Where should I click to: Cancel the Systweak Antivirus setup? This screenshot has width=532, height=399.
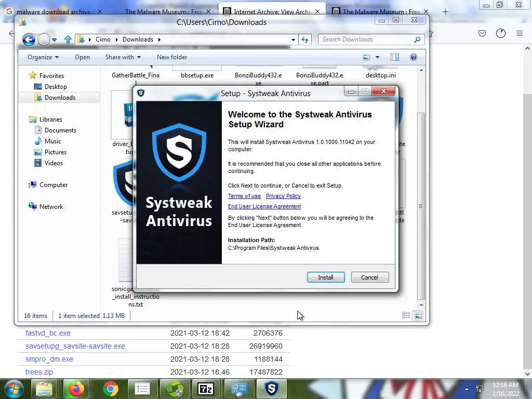coord(370,277)
